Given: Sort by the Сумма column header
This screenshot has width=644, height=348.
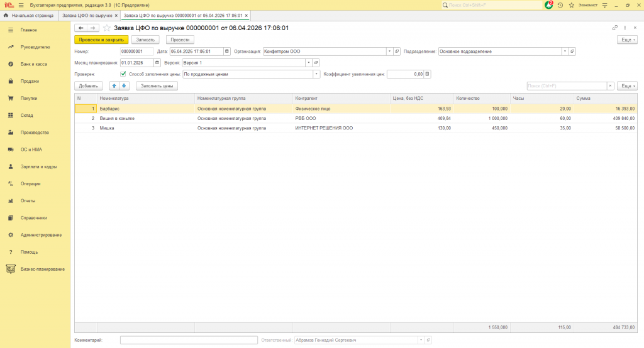Looking at the screenshot, I should [x=606, y=99].
